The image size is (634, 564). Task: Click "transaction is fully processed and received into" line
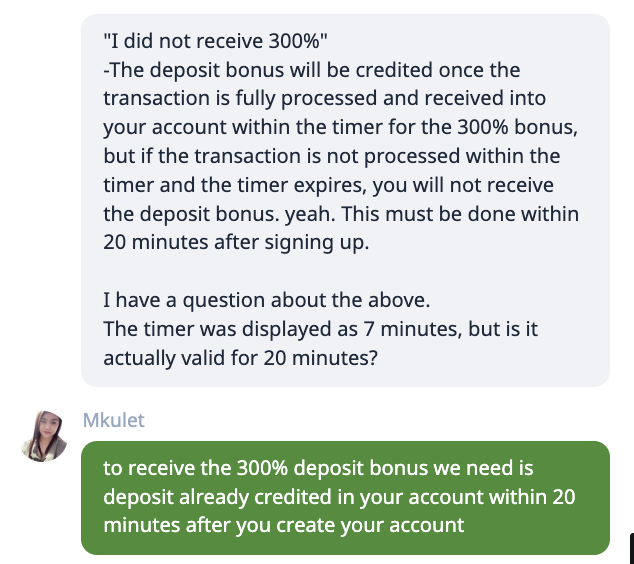pos(325,98)
